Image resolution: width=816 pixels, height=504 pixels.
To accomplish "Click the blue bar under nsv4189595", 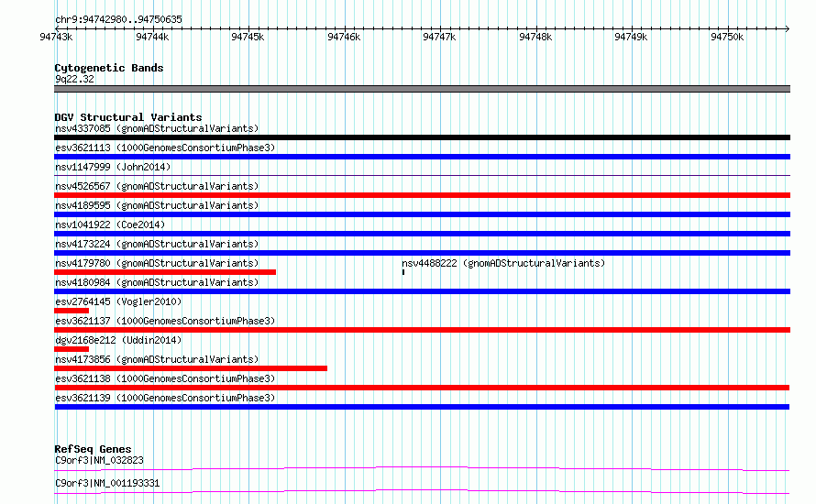I will 422,214.
